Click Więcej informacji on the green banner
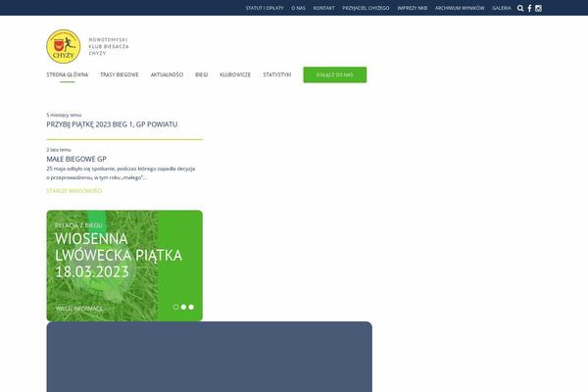 78,309
